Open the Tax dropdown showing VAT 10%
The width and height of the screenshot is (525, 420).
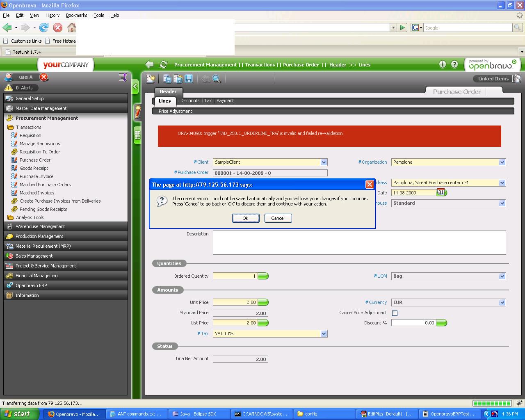324,334
